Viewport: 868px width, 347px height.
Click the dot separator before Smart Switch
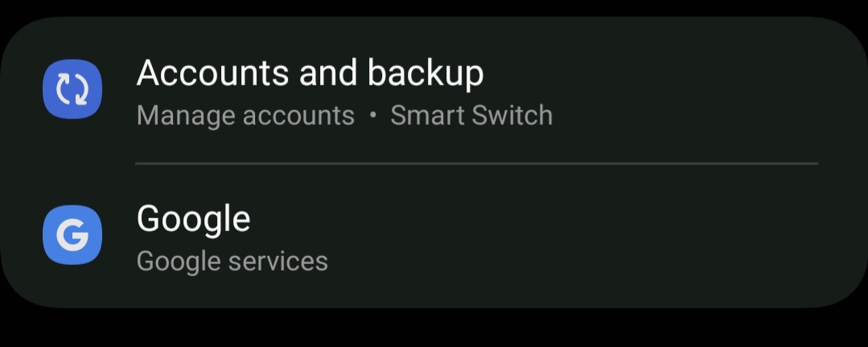[x=372, y=115]
